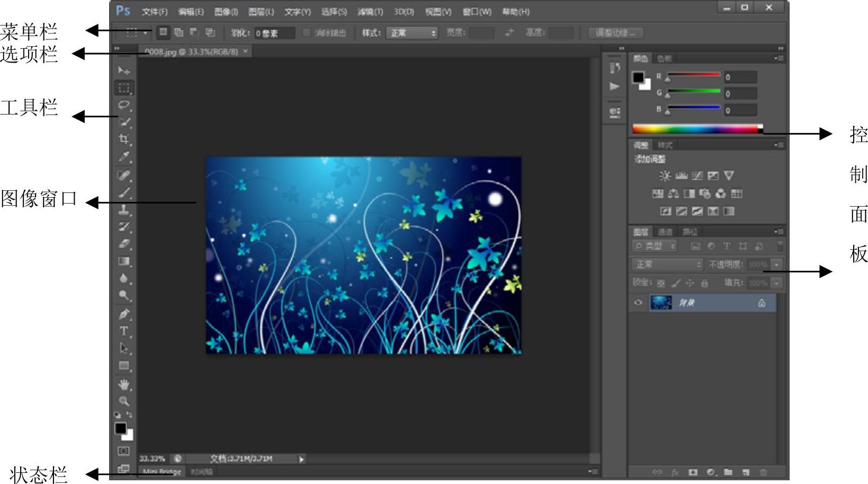
Task: Switch to the Mini Bridge tab
Action: point(162,471)
